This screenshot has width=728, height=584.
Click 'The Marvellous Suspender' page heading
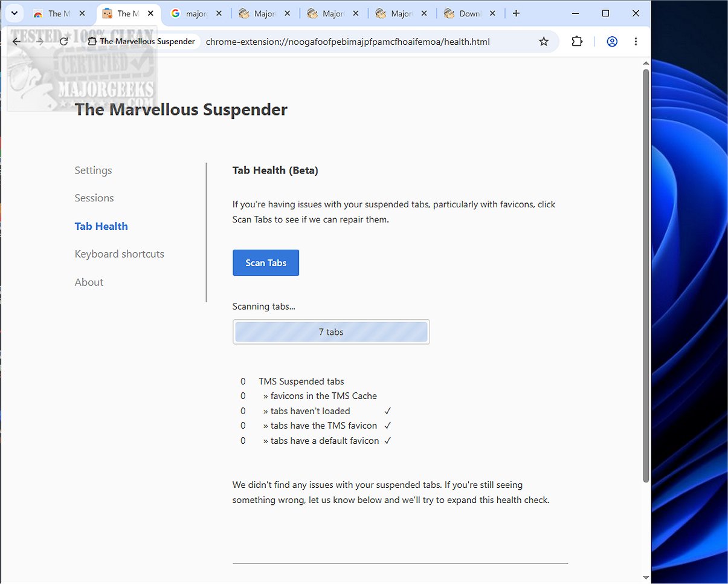[181, 109]
